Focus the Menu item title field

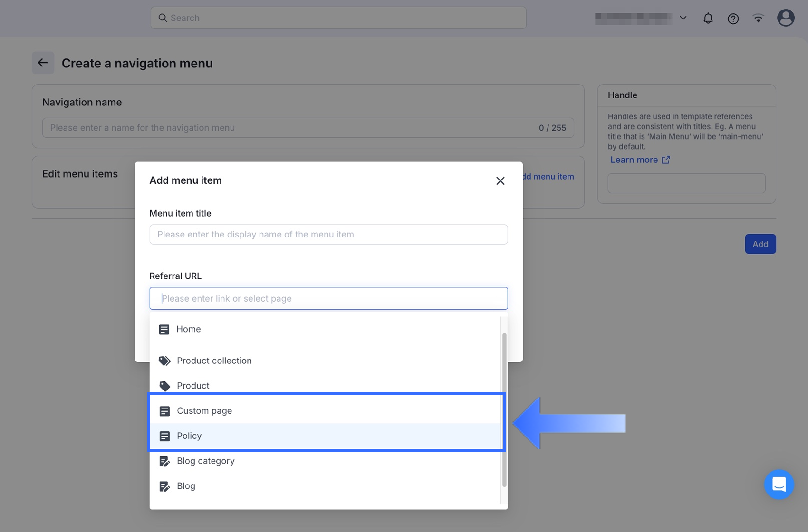coord(328,234)
